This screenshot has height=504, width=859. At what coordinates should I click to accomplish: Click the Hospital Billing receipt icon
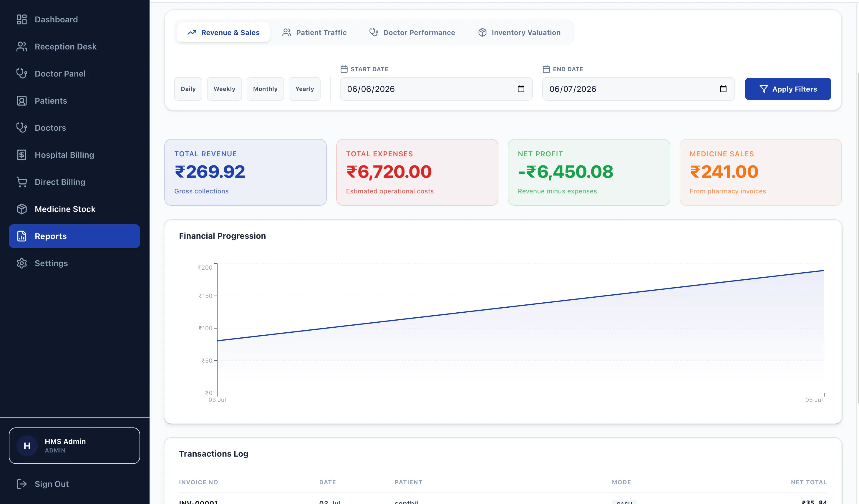click(x=21, y=155)
